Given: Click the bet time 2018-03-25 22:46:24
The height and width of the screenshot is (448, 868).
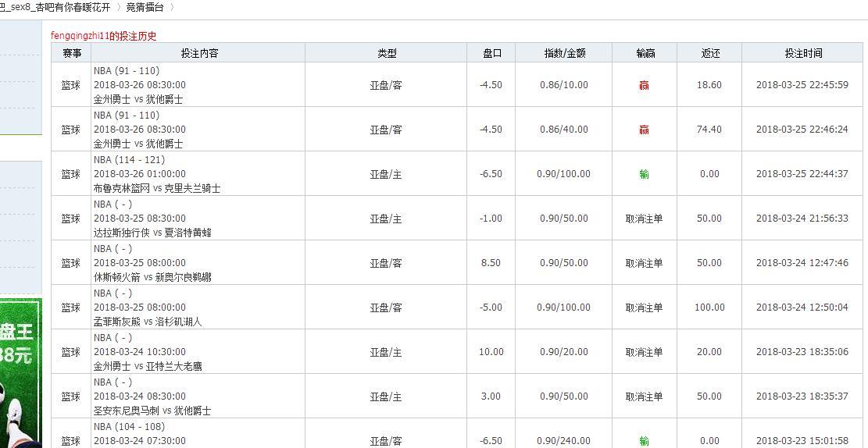Looking at the screenshot, I should click(802, 129).
